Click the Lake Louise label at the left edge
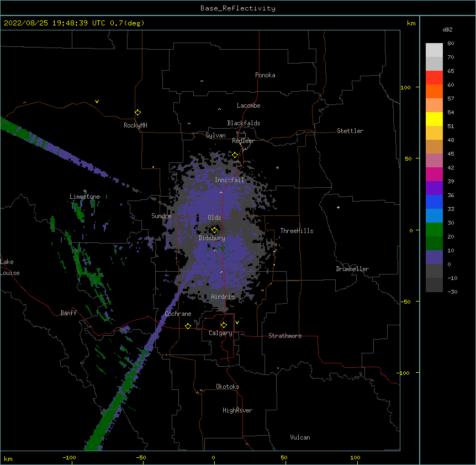The height and width of the screenshot is (465, 476). click(10, 267)
